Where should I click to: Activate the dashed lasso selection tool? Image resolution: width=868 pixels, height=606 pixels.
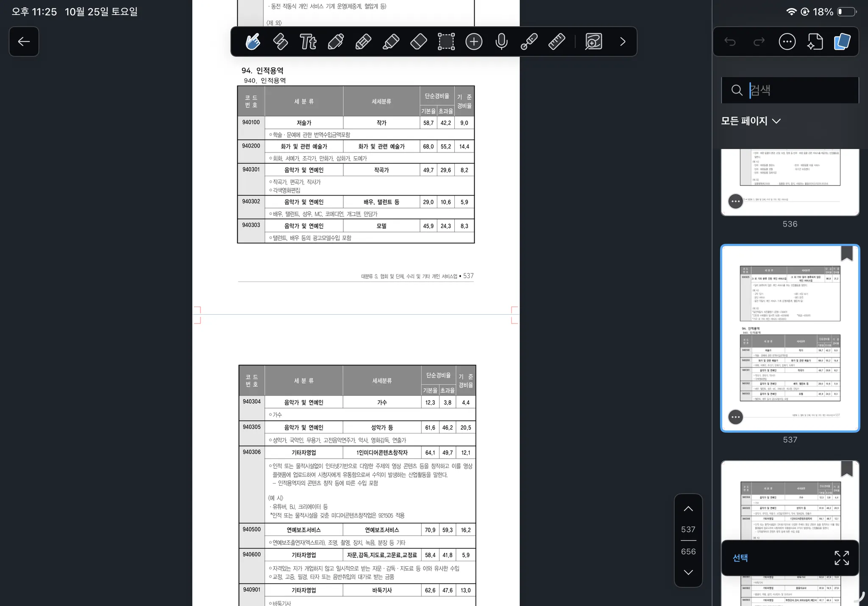[446, 42]
